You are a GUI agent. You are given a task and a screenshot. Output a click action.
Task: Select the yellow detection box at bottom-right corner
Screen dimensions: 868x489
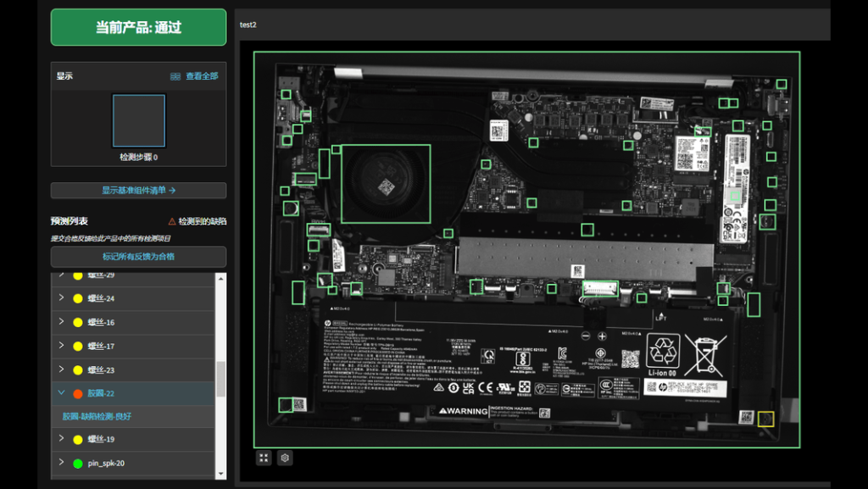coord(765,419)
